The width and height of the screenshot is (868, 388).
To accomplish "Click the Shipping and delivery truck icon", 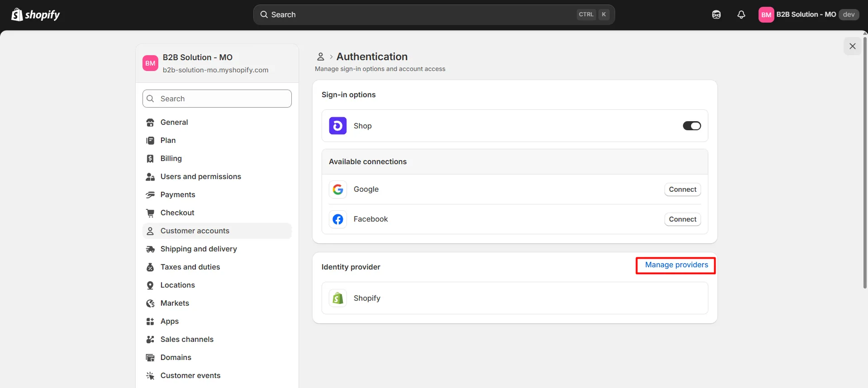I will pos(150,249).
